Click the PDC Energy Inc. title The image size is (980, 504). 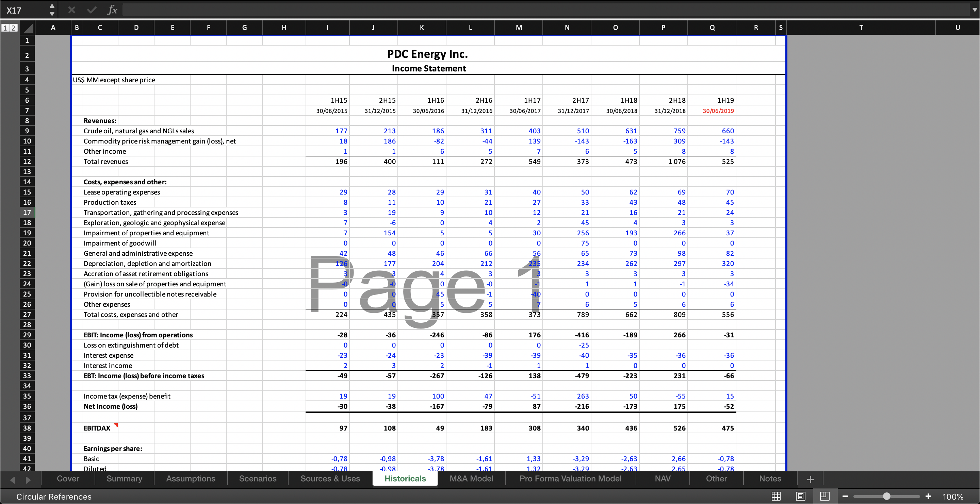coord(428,54)
